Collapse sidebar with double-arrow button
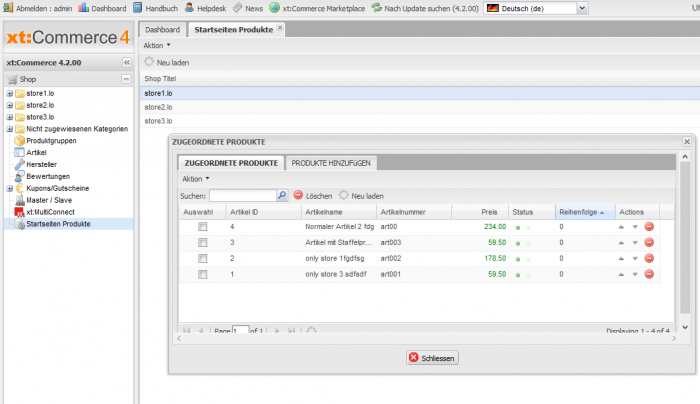The height and width of the screenshot is (404, 700). [127, 62]
